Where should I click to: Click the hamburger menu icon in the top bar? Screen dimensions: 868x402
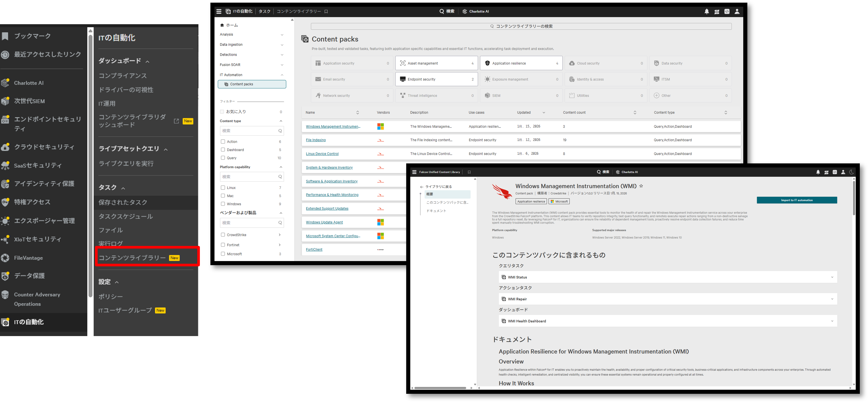point(219,11)
